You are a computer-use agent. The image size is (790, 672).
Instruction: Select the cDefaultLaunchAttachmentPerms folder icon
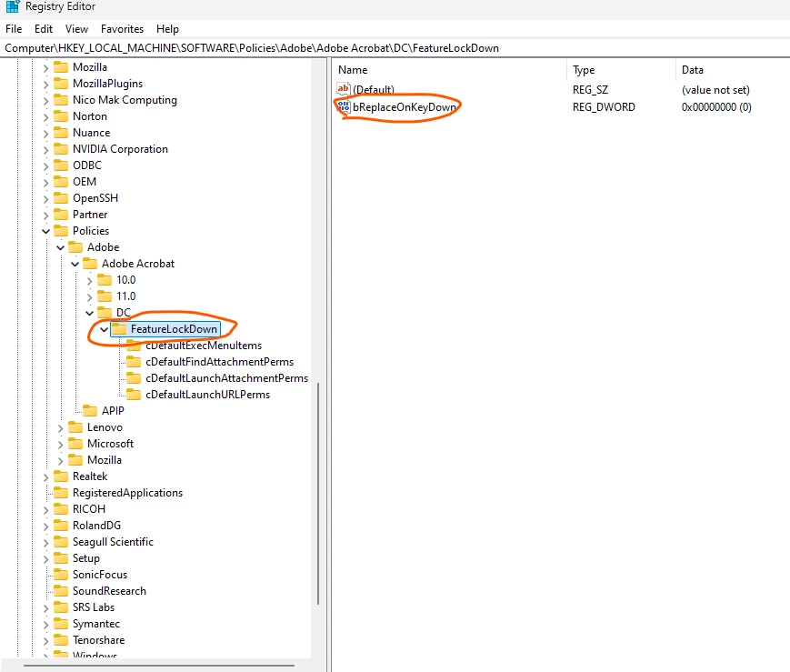click(x=134, y=377)
